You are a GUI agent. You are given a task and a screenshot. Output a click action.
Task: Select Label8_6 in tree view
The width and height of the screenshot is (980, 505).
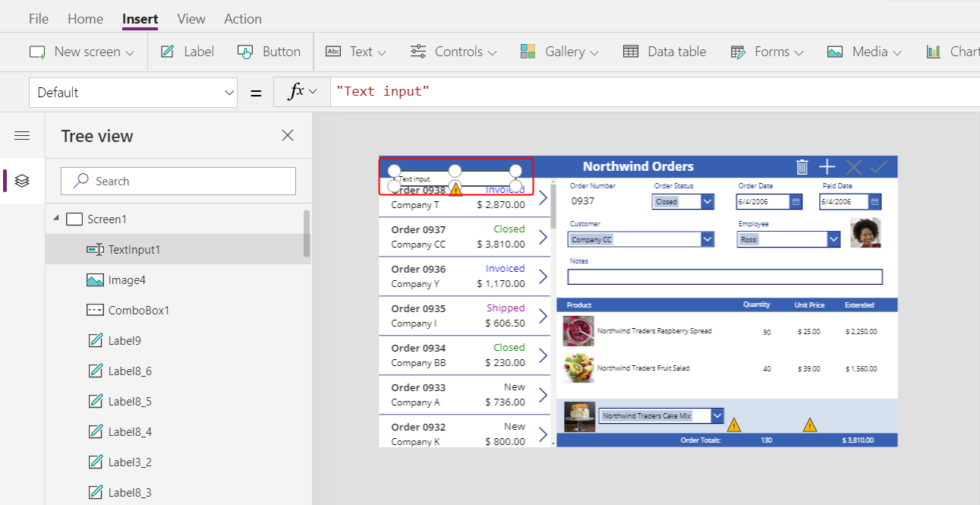(x=130, y=371)
